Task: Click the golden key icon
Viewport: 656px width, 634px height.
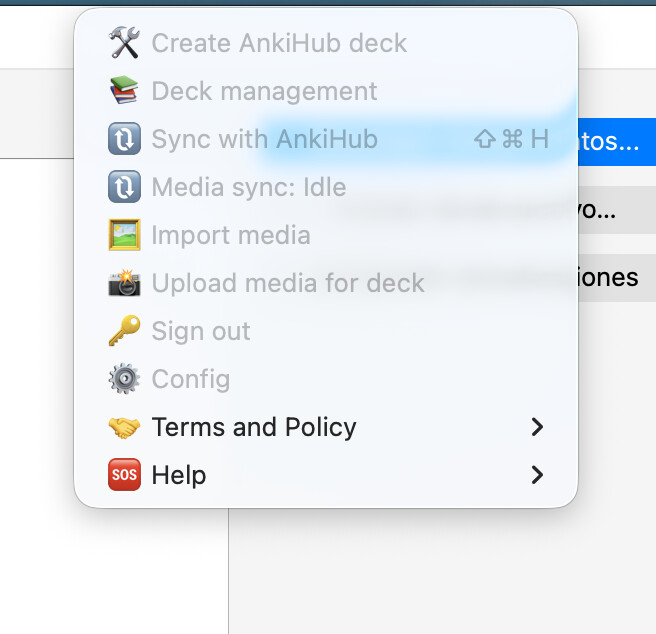Action: pos(124,331)
